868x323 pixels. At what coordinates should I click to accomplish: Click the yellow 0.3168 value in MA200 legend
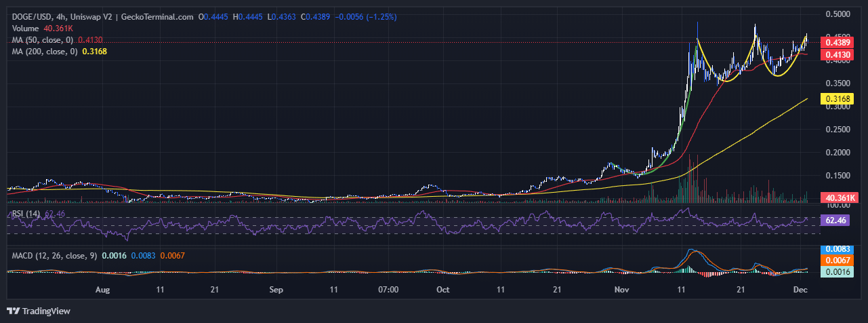pyautogui.click(x=94, y=52)
